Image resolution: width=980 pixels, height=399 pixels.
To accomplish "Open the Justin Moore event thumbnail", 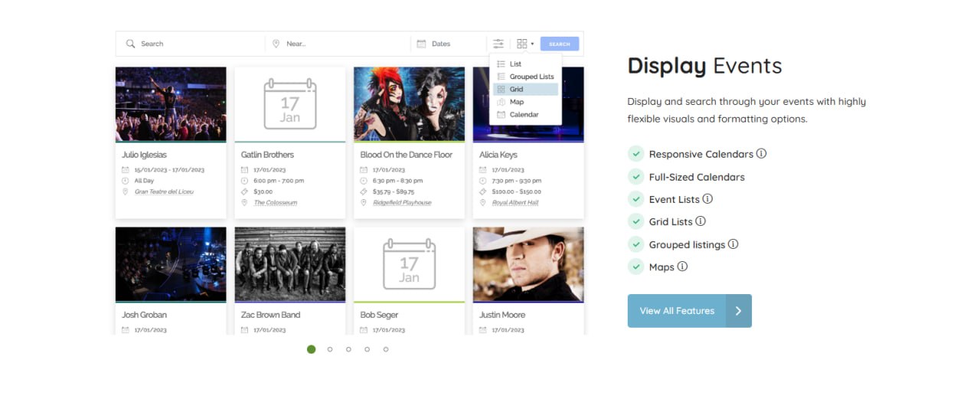I will coord(528,264).
